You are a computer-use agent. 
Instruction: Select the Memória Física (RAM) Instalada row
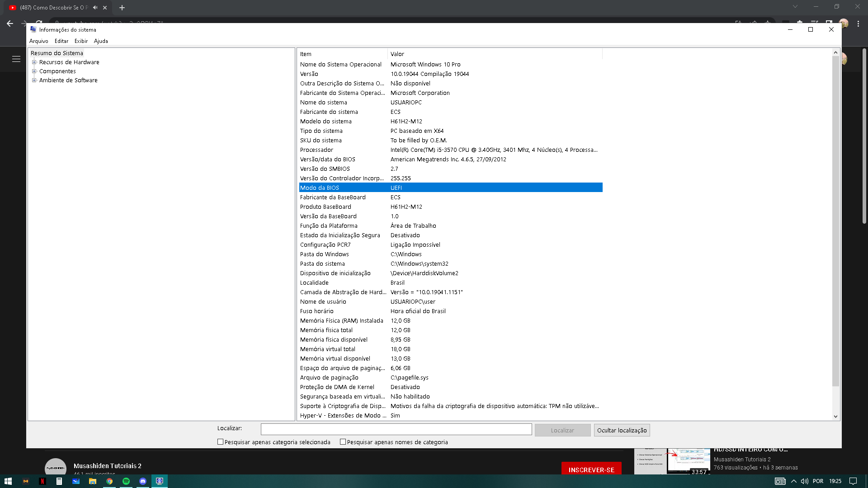pos(451,321)
